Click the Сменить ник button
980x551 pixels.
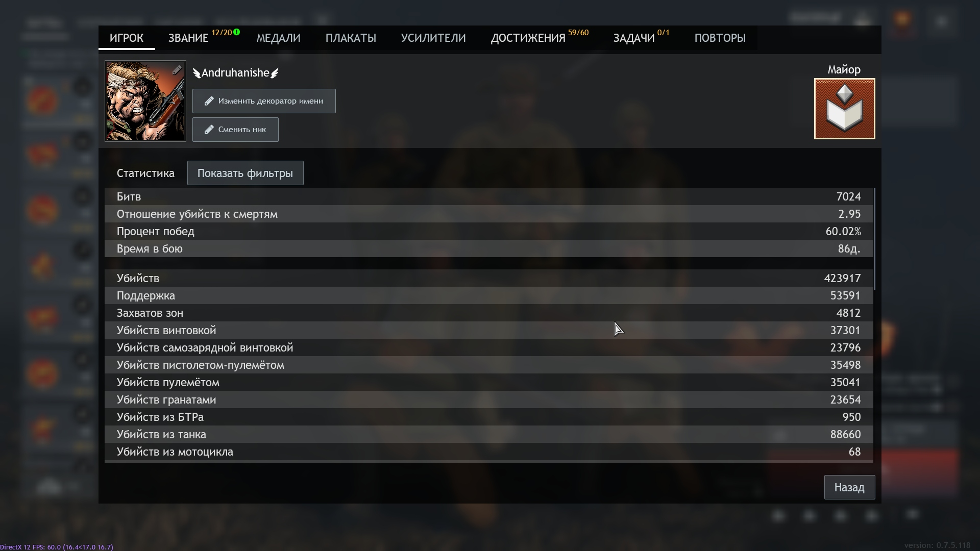click(x=235, y=130)
